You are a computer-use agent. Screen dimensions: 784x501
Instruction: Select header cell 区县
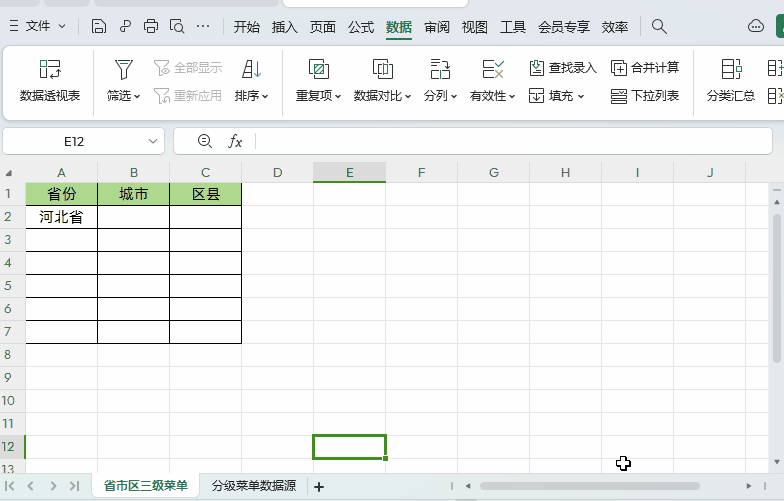[206, 194]
